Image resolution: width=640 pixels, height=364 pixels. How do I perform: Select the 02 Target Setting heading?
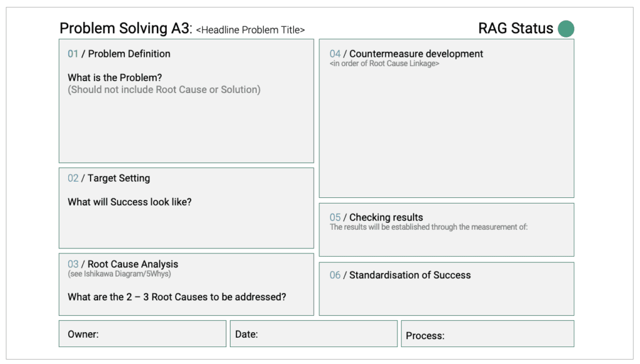[109, 178]
